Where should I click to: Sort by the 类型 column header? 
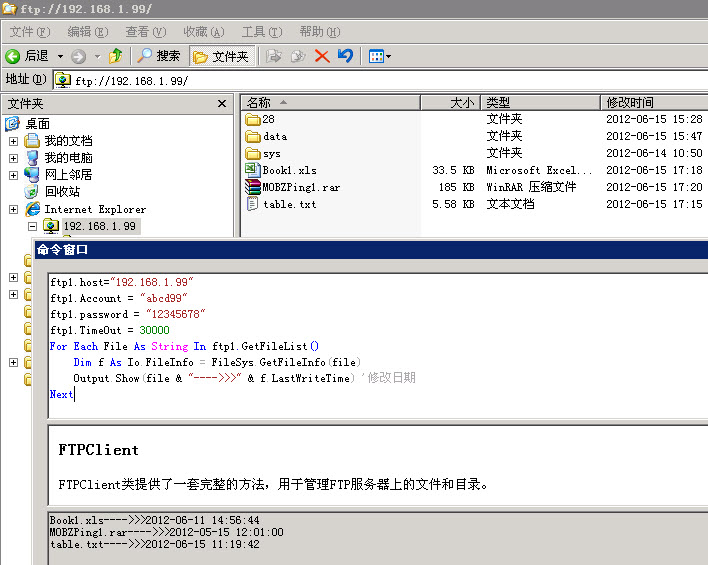[x=540, y=103]
